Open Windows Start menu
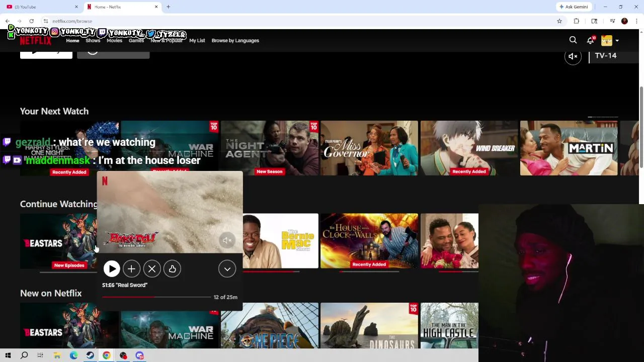644x362 pixels. click(x=8, y=355)
